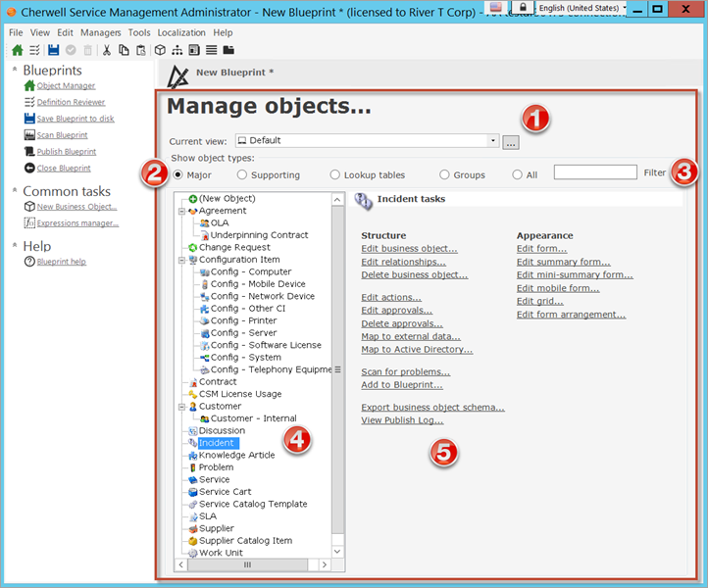This screenshot has height=588, width=708.
Task: Click the Export business object schema link
Action: [432, 407]
